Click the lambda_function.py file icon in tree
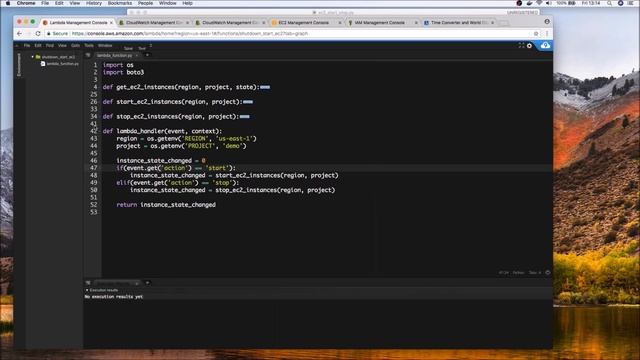Image resolution: width=640 pixels, height=360 pixels. pos(43,64)
